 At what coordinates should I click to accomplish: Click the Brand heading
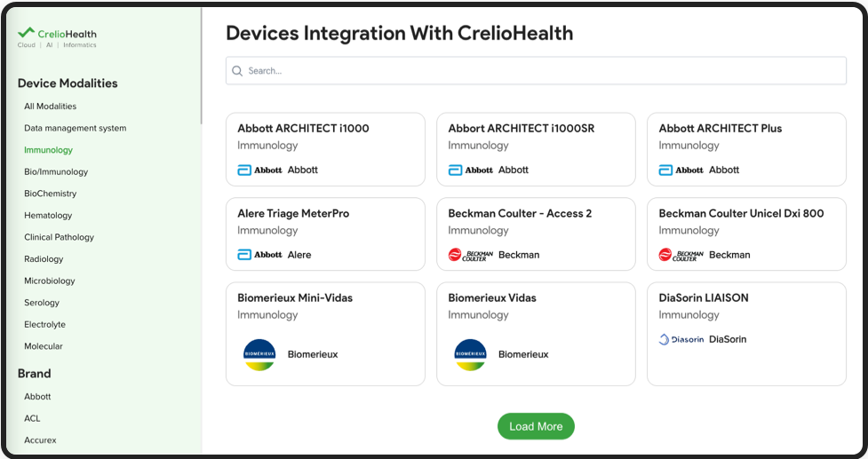click(x=35, y=374)
